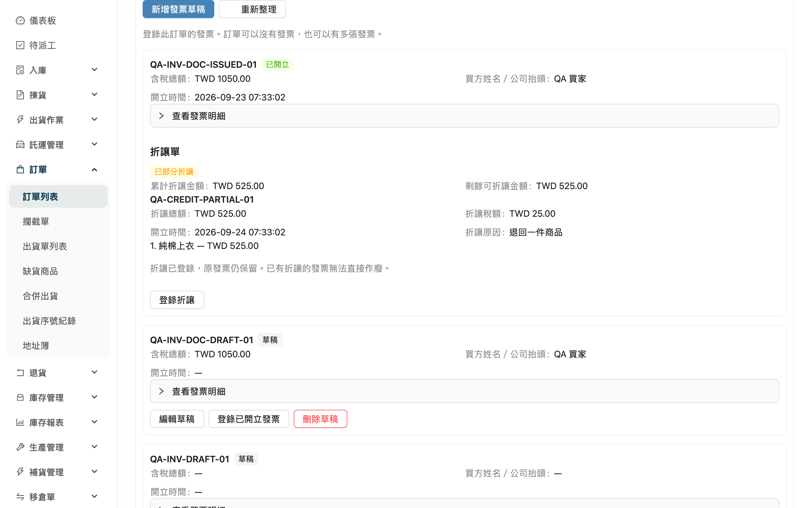Click 登錄折讓 button
Image resolution: width=812 pixels, height=508 pixels.
pyautogui.click(x=177, y=300)
